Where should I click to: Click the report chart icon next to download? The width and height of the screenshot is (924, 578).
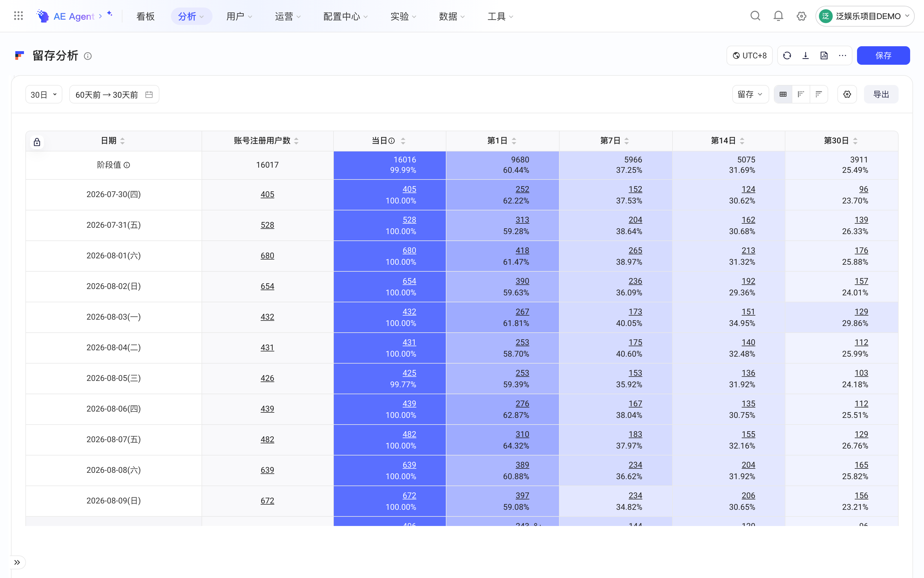824,56
